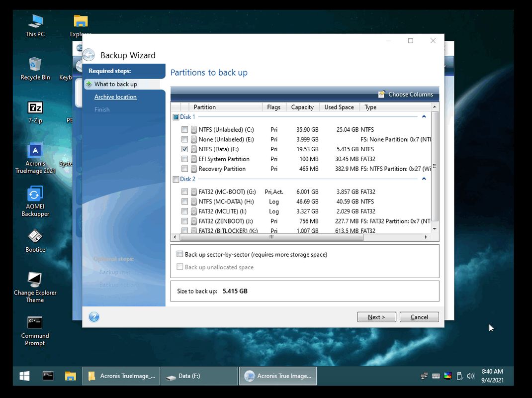Collapse the Disk 2 group
Viewport: 532px width, 398px height.
pos(424,179)
